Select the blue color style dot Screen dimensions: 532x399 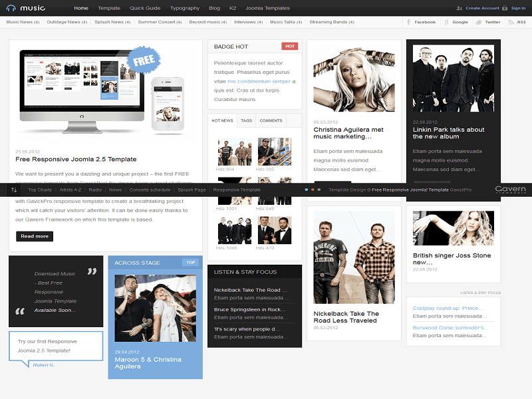pos(307,190)
